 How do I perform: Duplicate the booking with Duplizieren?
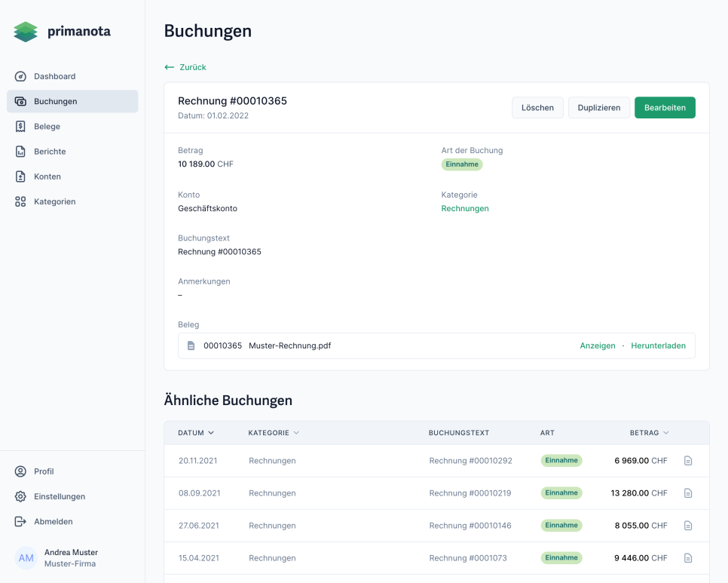point(598,108)
